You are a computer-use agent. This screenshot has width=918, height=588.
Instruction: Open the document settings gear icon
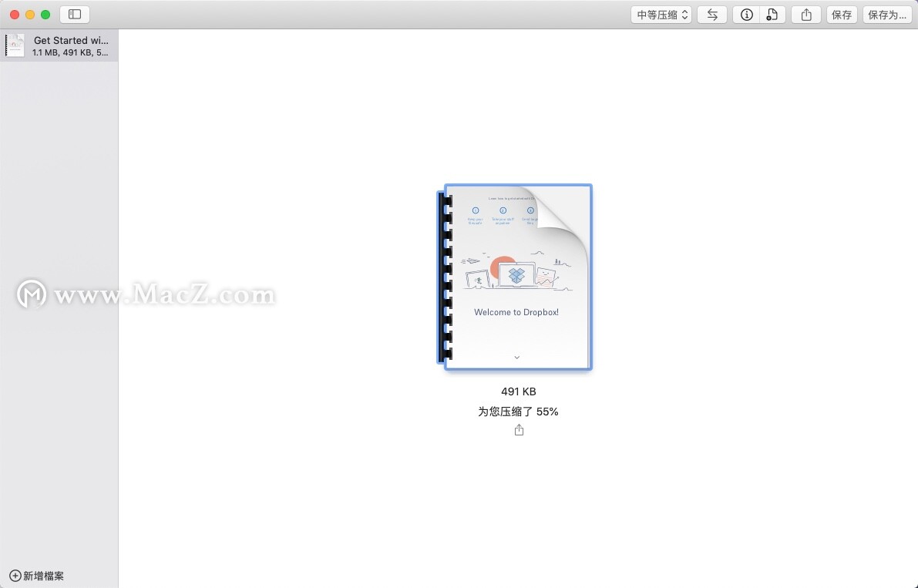click(x=772, y=15)
